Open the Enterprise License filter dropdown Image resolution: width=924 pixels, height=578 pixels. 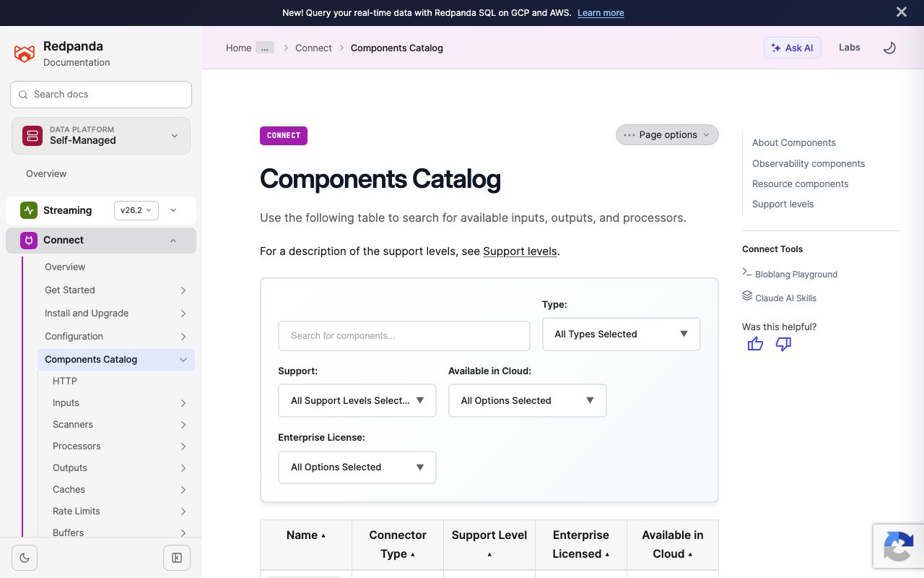[357, 467]
